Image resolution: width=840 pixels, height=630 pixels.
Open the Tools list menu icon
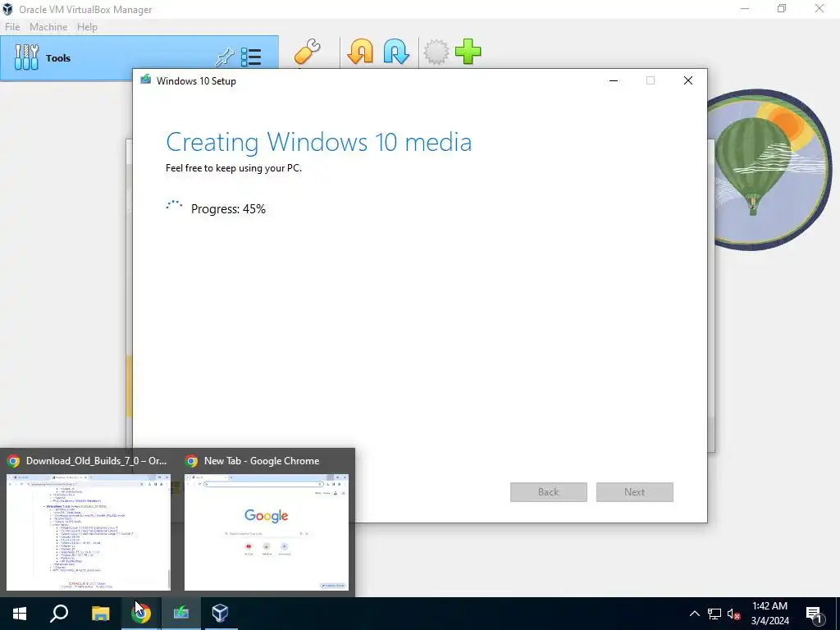coord(251,57)
